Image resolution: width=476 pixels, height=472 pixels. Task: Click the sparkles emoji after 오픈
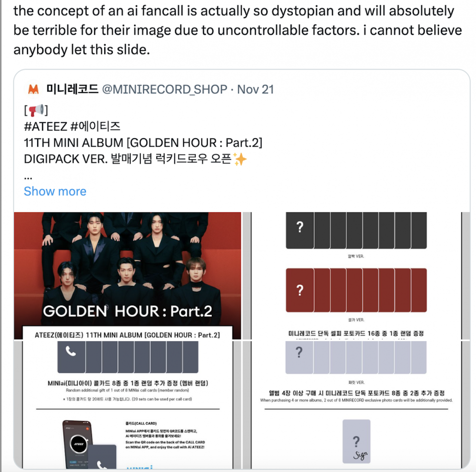[240, 159]
